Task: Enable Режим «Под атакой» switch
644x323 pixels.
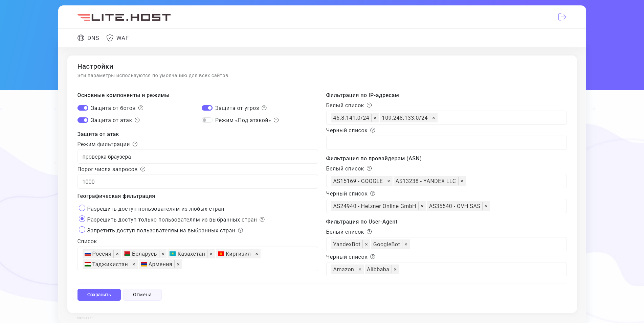Action: coord(207,120)
